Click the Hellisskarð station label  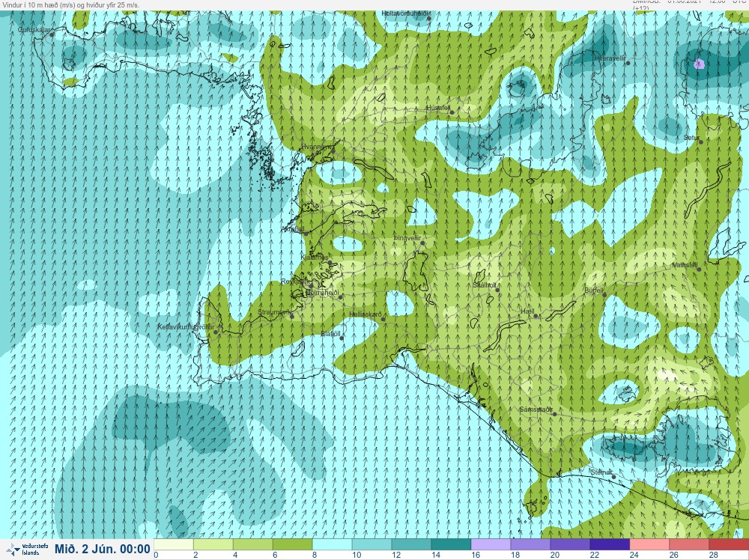[x=366, y=314]
